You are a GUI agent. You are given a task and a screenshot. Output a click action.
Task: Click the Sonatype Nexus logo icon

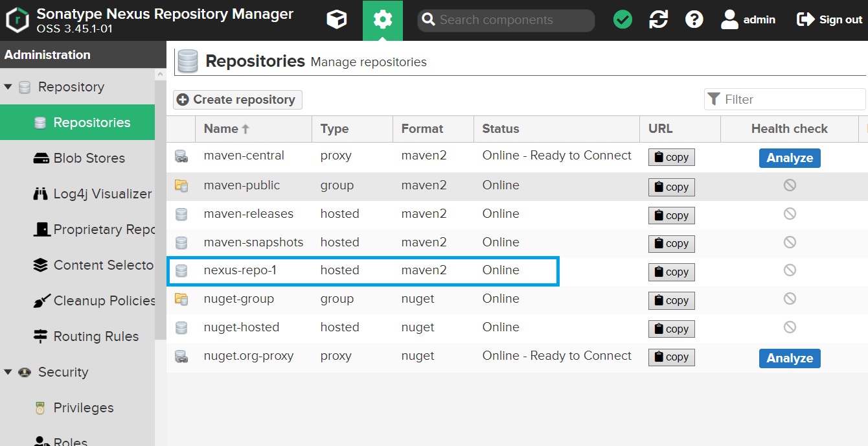pyautogui.click(x=17, y=20)
